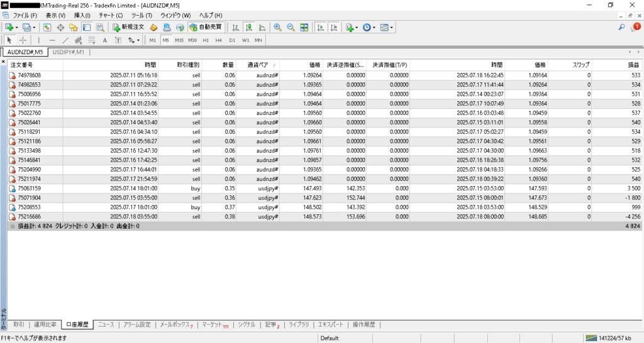
Task: Expand the profiles dropdown arrow
Action: [35, 28]
